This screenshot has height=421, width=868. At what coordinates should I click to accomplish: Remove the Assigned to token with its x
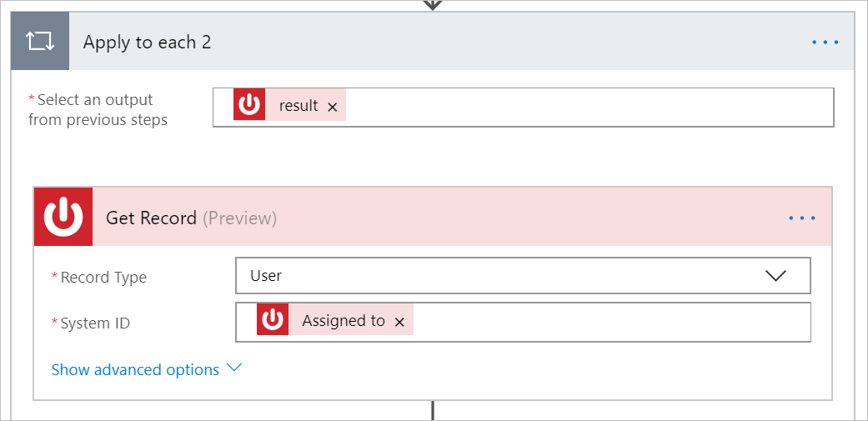tap(399, 322)
